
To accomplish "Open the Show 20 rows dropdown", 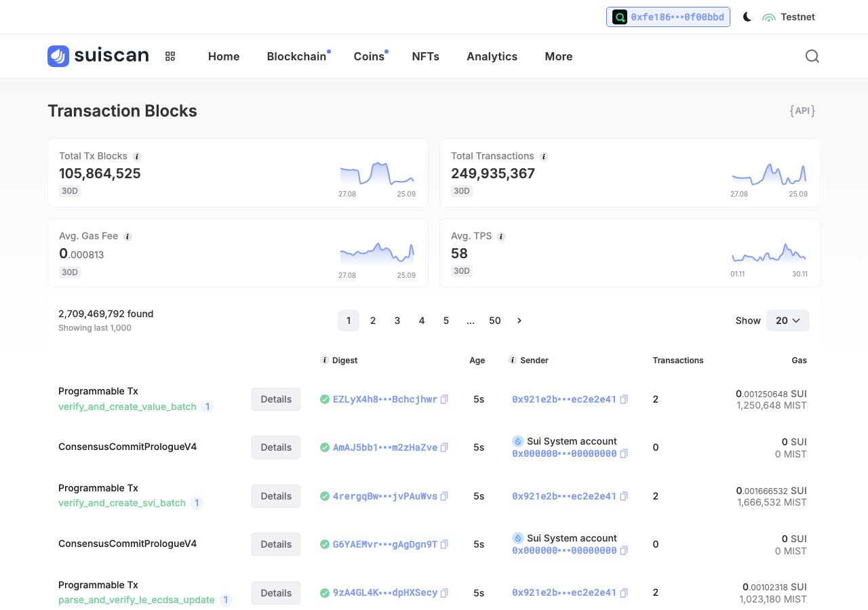I will [788, 321].
